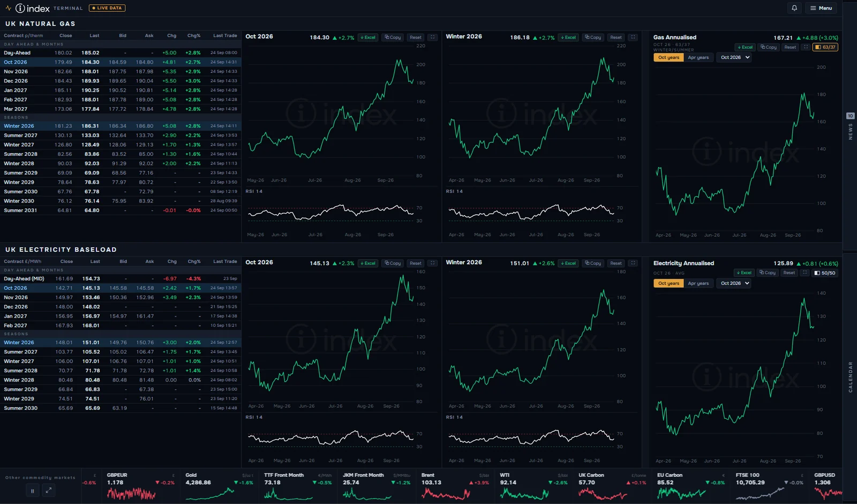The height and width of the screenshot is (504, 857).
Task: Export electricity Oct 2026 chart to Excel
Action: point(367,264)
